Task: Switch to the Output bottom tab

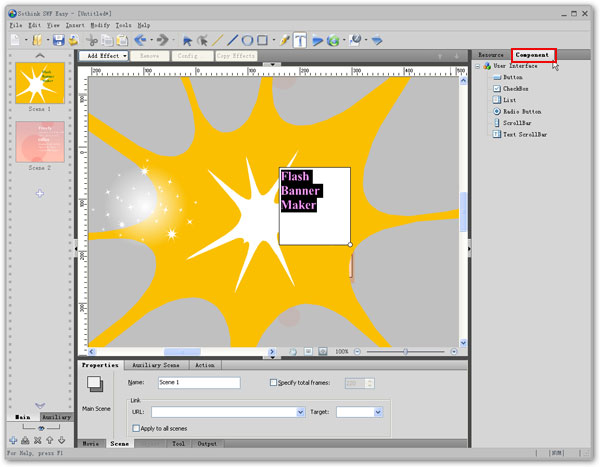Action: tap(207, 444)
